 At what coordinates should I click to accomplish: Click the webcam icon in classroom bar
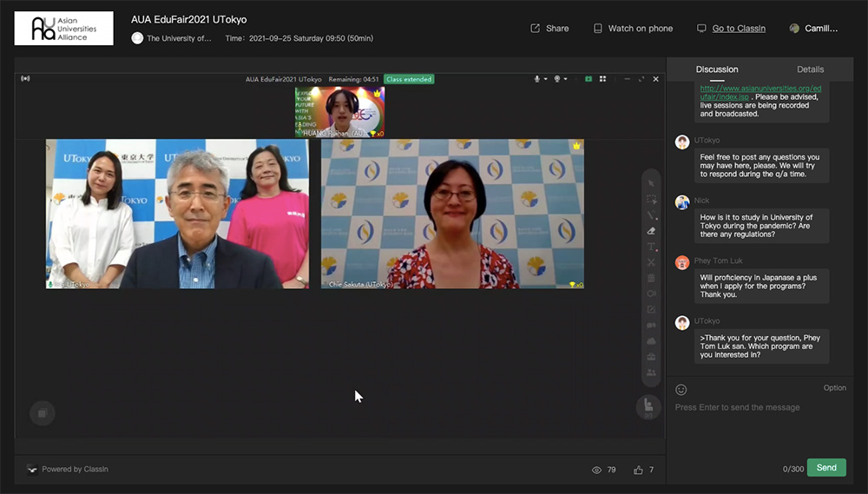tap(557, 79)
